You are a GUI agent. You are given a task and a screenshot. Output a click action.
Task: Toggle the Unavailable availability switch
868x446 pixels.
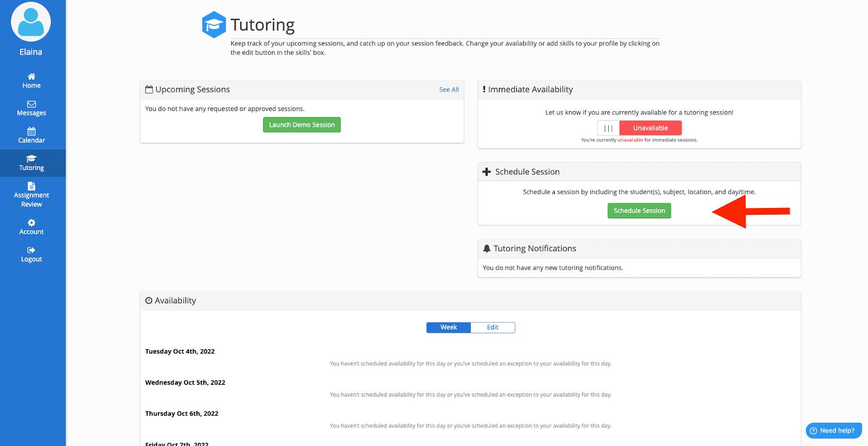point(650,128)
